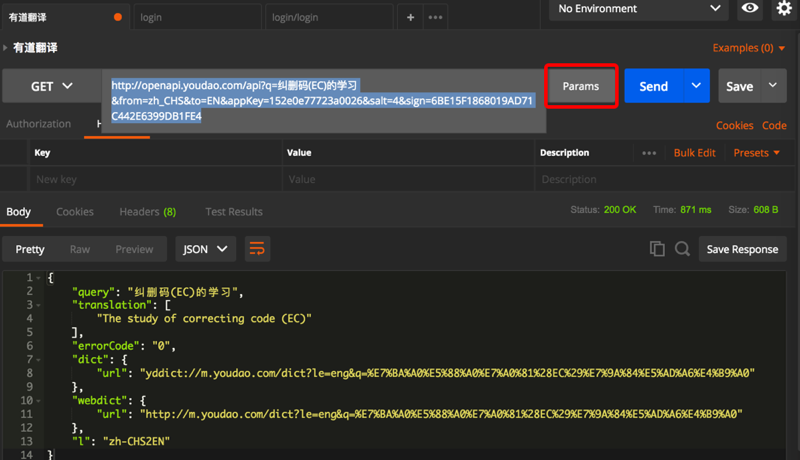
Task: Search the response with the magnifier icon
Action: click(682, 249)
